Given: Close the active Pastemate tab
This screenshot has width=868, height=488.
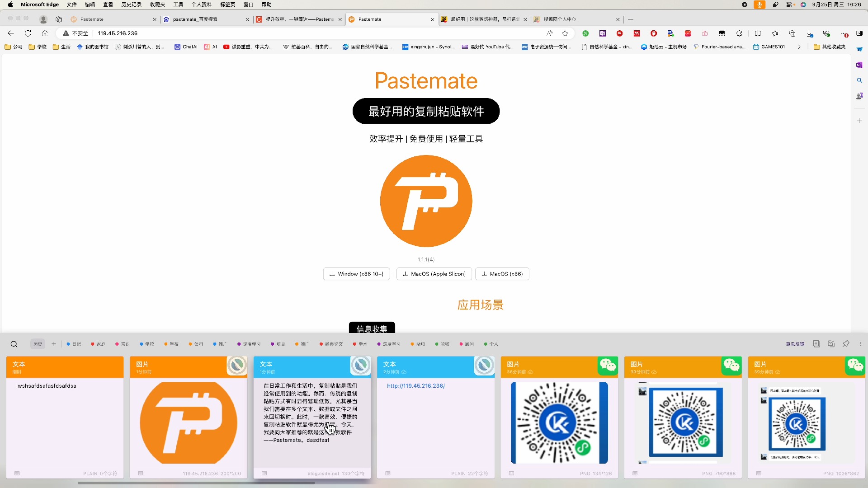Looking at the screenshot, I should coord(433,19).
